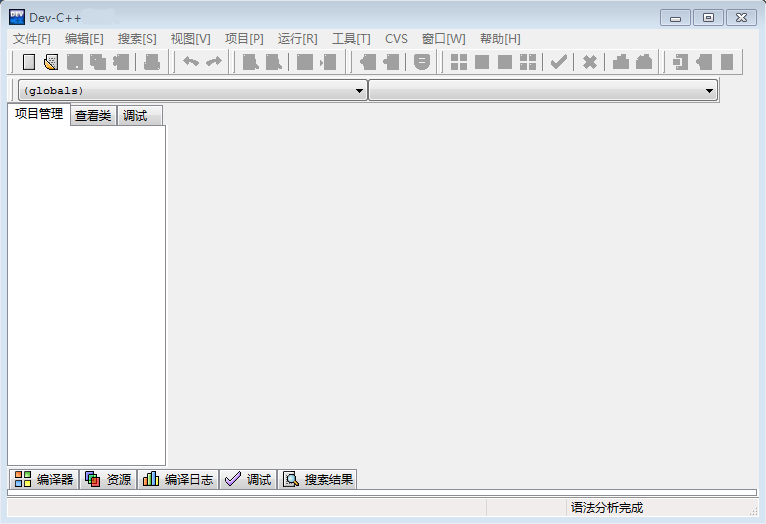
Task: Select the 项目管理 side tab
Action: pos(39,114)
